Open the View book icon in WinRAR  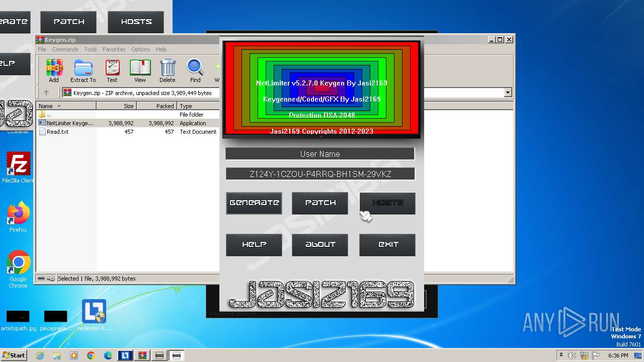[140, 71]
